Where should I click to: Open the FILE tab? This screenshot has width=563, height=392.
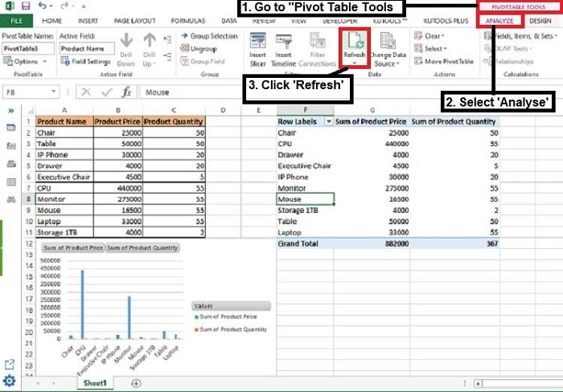pos(16,21)
